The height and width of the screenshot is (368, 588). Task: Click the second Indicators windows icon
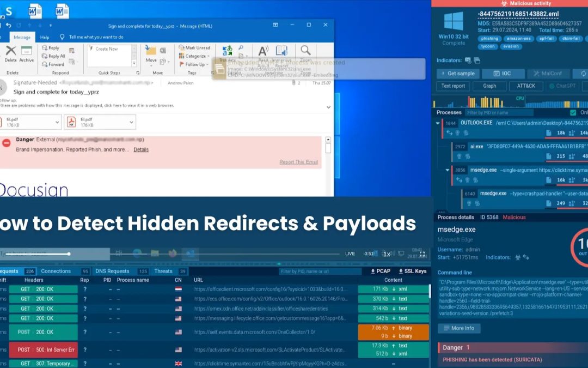pos(477,60)
